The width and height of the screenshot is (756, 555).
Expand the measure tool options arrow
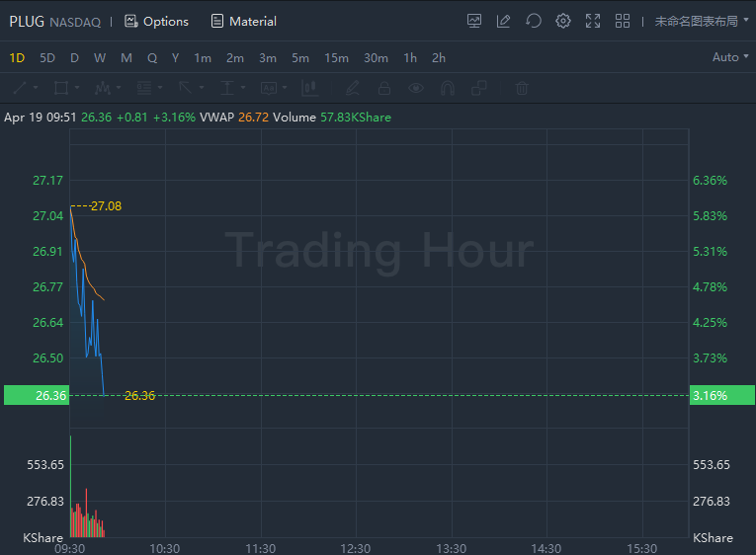[243, 88]
